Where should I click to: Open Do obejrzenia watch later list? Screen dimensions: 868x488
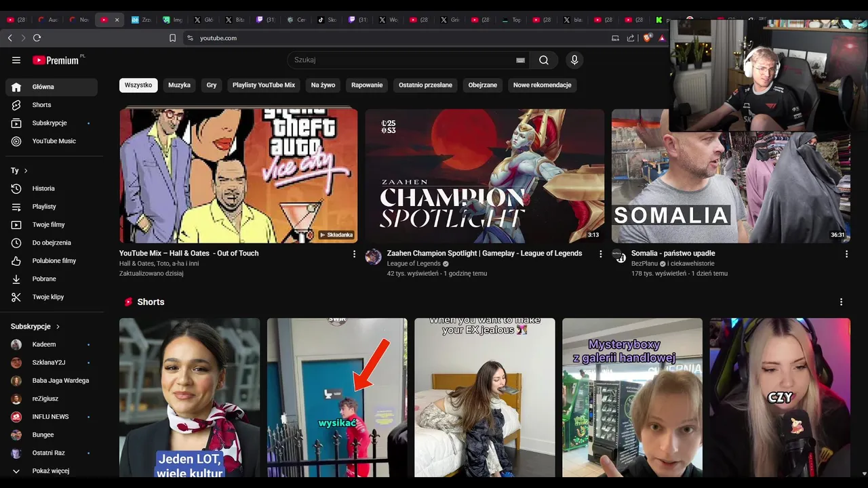pyautogui.click(x=52, y=243)
